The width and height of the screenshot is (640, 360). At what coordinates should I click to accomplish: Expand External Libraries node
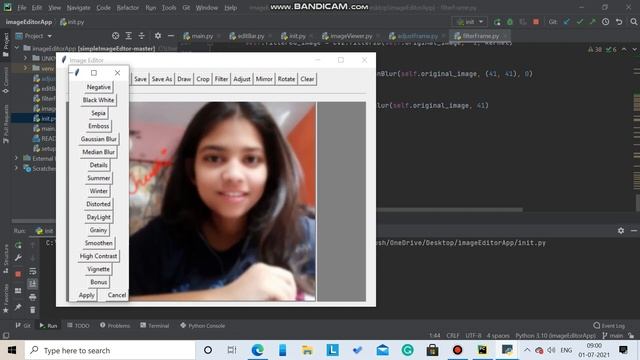tap(17, 158)
